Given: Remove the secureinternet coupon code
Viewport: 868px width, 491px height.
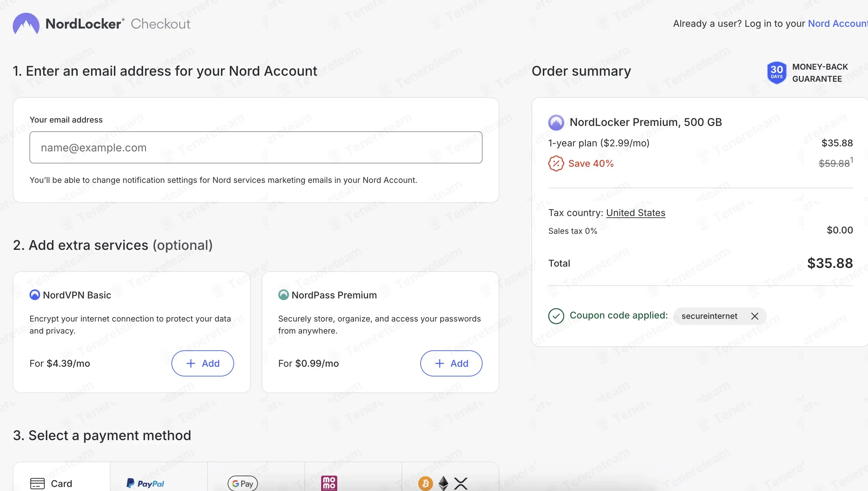Looking at the screenshot, I should pyautogui.click(x=755, y=316).
